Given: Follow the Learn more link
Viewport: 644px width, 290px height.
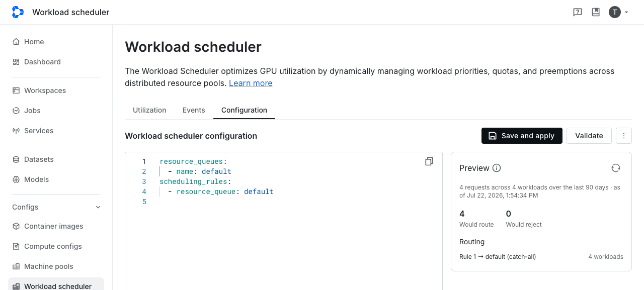Looking at the screenshot, I should 251,83.
